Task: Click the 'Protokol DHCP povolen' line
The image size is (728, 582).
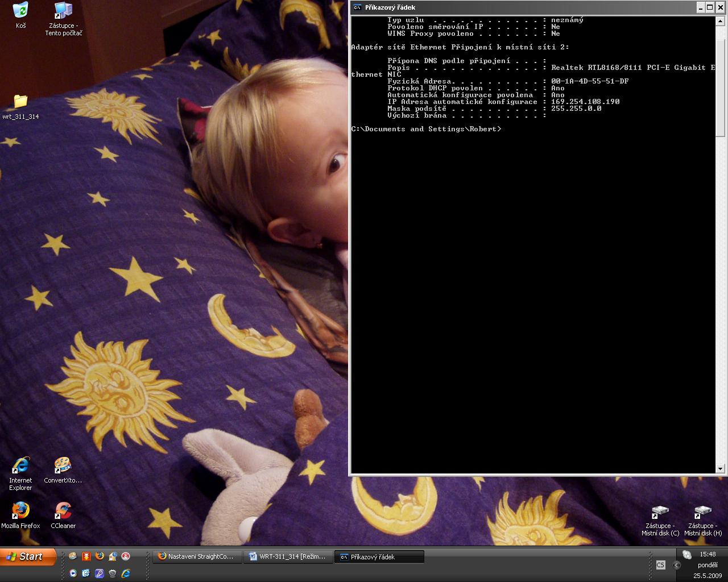Action: (x=476, y=88)
